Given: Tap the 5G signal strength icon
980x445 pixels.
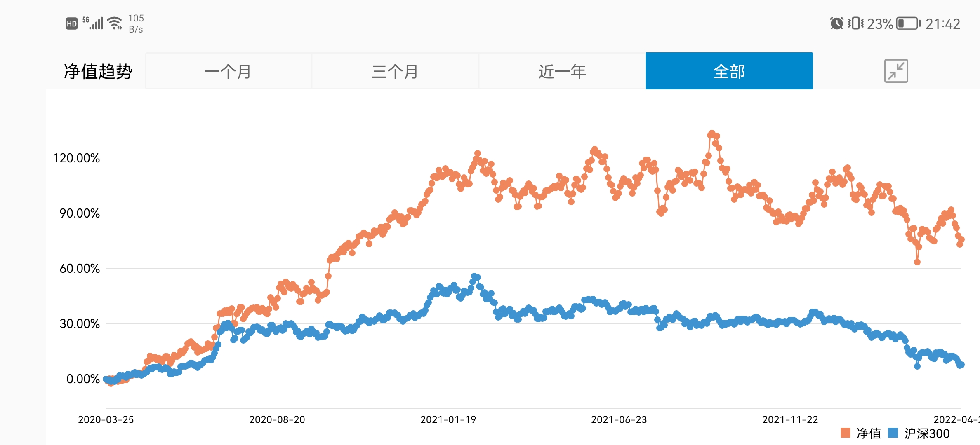Looking at the screenshot, I should click(x=93, y=23).
